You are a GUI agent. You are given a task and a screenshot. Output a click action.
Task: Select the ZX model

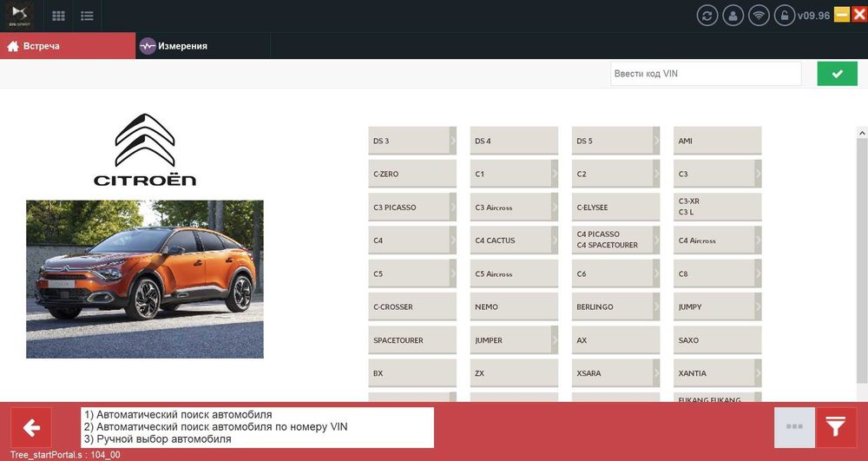[x=514, y=373]
